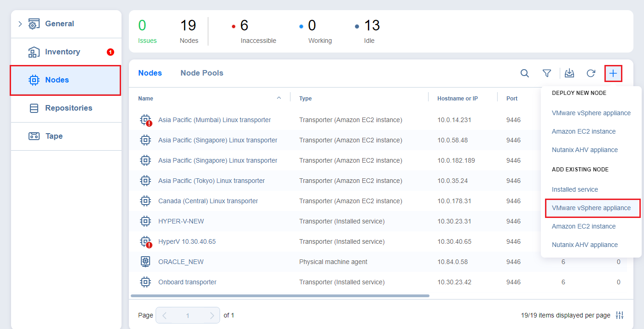This screenshot has height=329, width=644.
Task: Open the HYPER-V-NEW node link
Action: coord(181,221)
